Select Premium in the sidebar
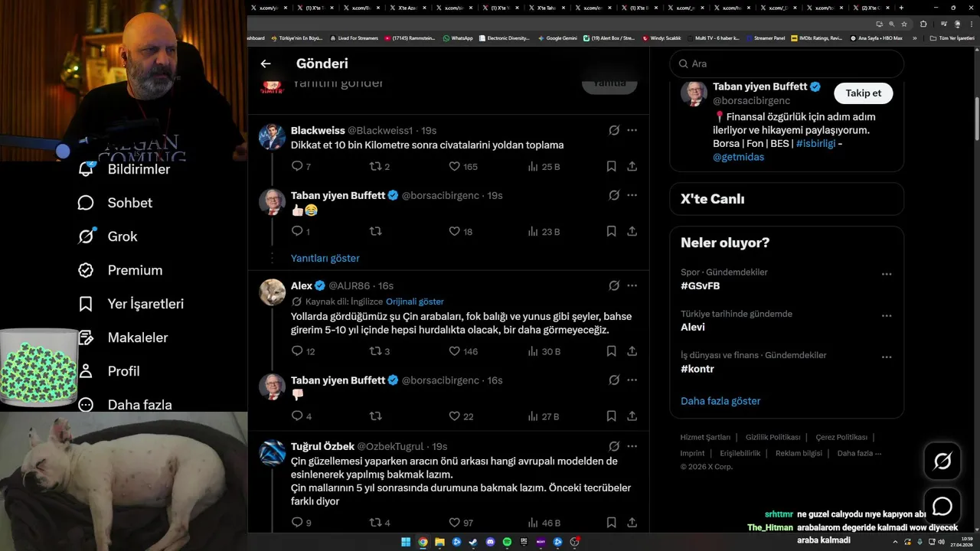980x551 pixels. click(120, 270)
